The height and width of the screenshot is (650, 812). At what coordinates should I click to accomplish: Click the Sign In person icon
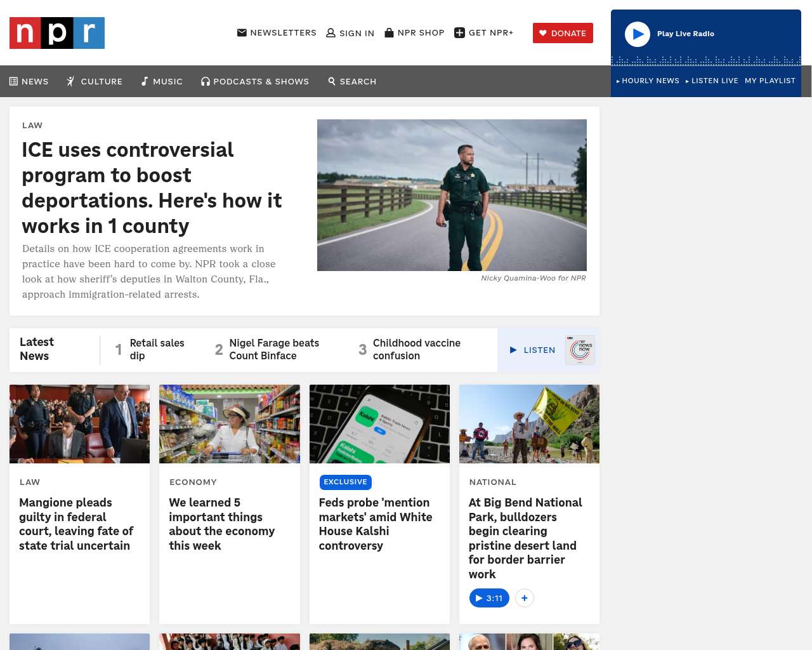(x=331, y=33)
